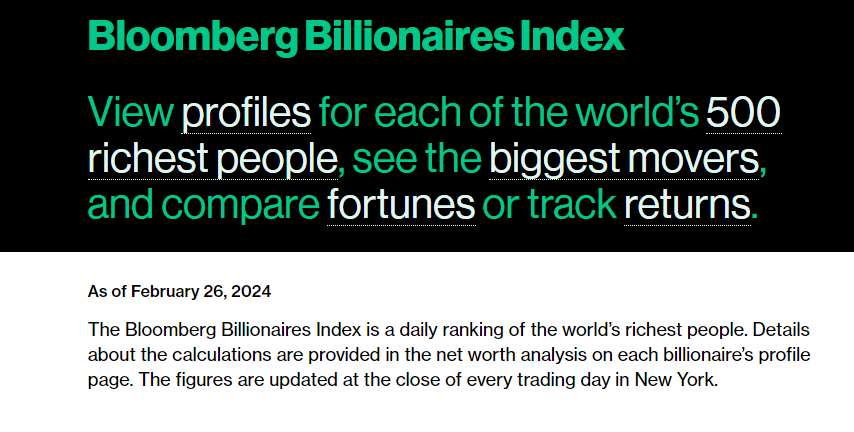854x432 pixels.
Task: Click the word "Index" in the green title
Action: [x=572, y=36]
